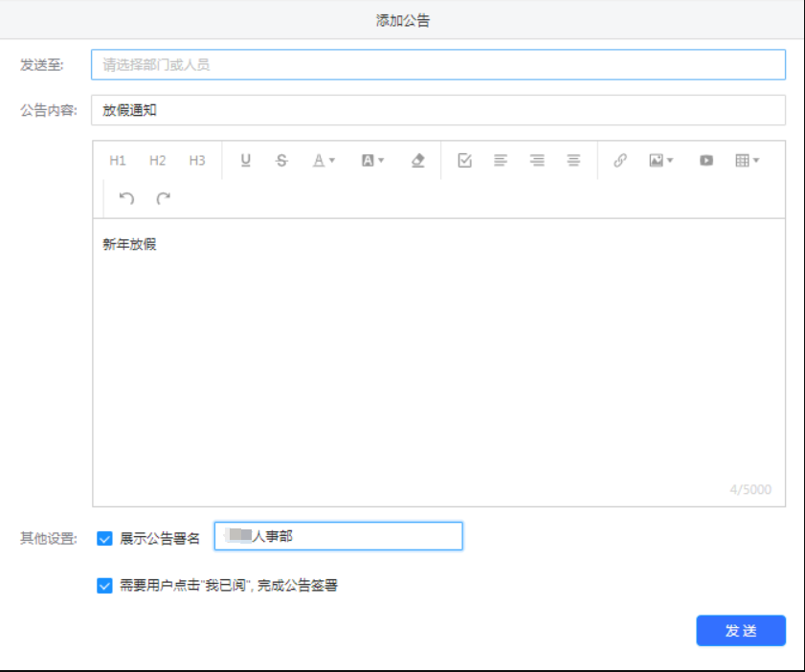Insert a video
Image resolution: width=805 pixels, height=672 pixels.
pyautogui.click(x=706, y=161)
